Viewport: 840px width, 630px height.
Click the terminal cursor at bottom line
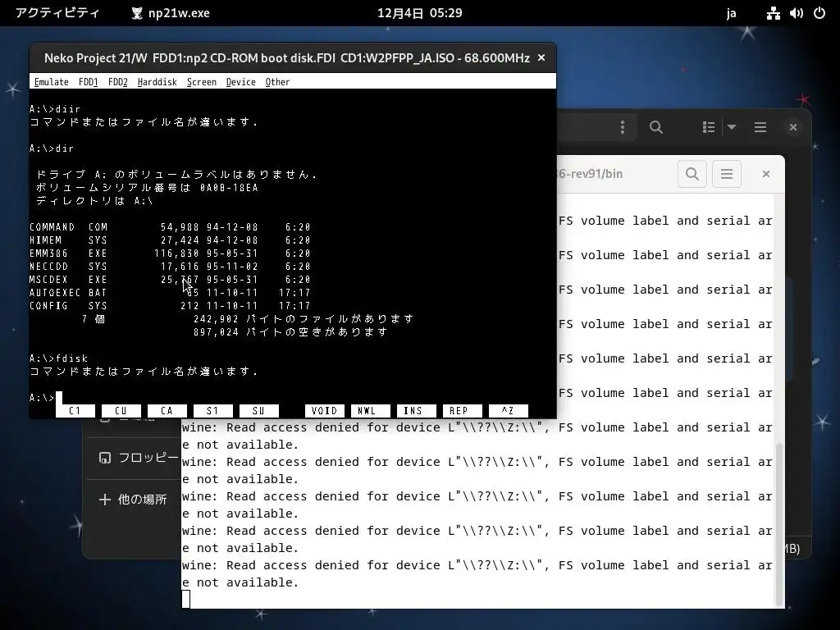[x=186, y=599]
